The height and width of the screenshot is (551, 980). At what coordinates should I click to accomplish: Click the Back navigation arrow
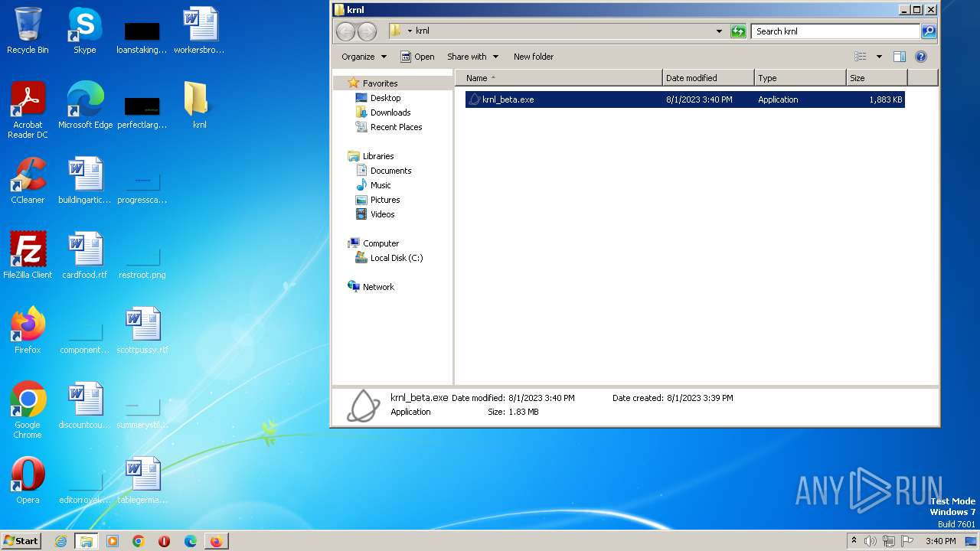(346, 31)
